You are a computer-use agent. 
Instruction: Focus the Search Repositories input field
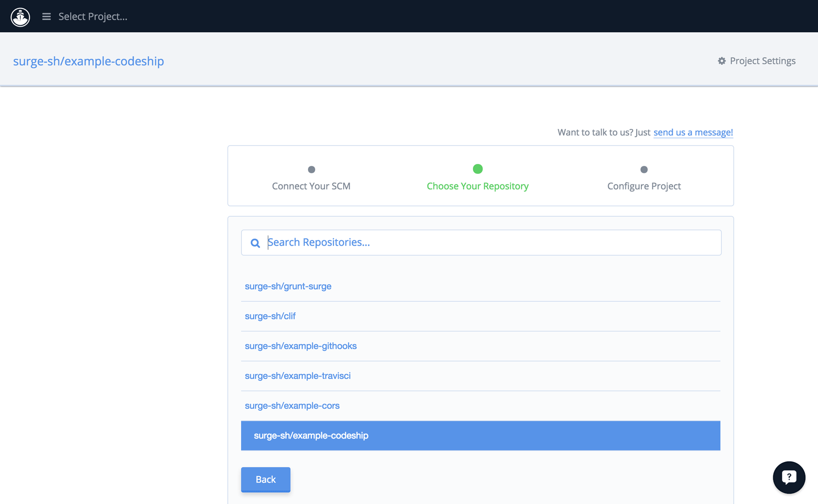(481, 242)
